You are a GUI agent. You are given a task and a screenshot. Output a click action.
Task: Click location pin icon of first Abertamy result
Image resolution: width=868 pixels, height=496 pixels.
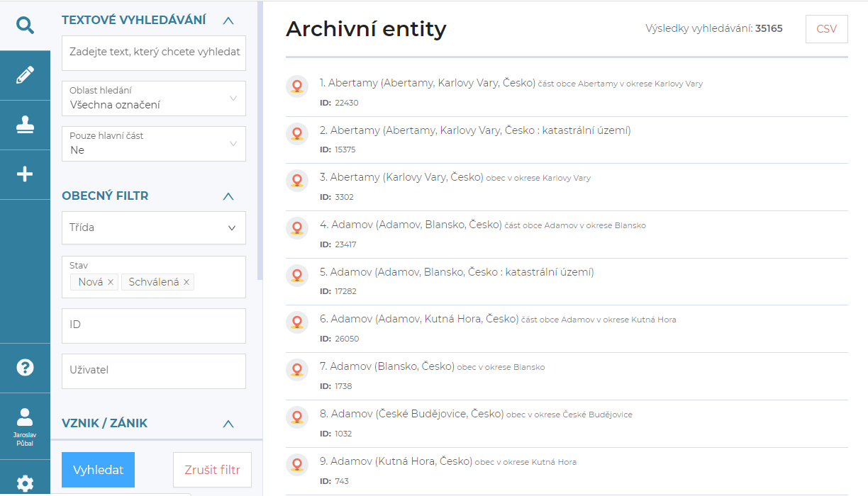click(x=297, y=86)
